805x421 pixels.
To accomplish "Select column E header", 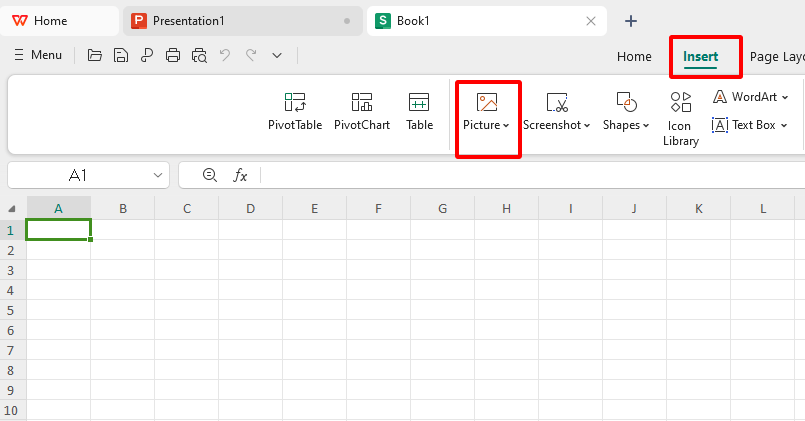I will pyautogui.click(x=315, y=208).
